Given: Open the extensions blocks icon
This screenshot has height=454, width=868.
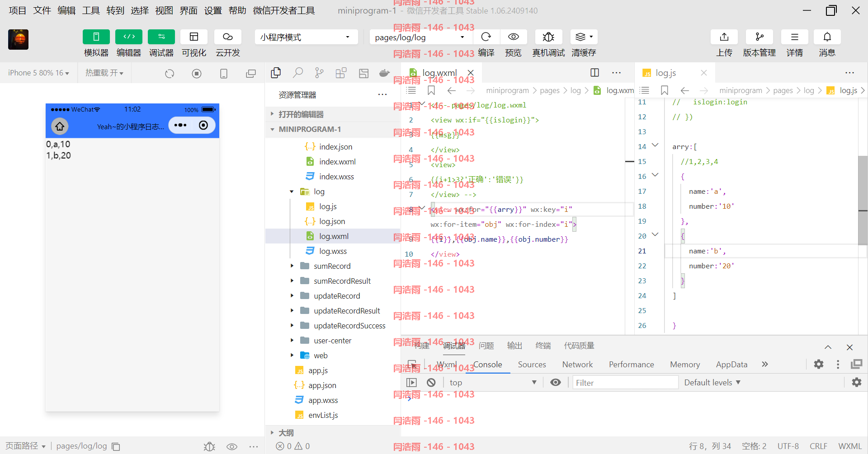Looking at the screenshot, I should [x=341, y=73].
